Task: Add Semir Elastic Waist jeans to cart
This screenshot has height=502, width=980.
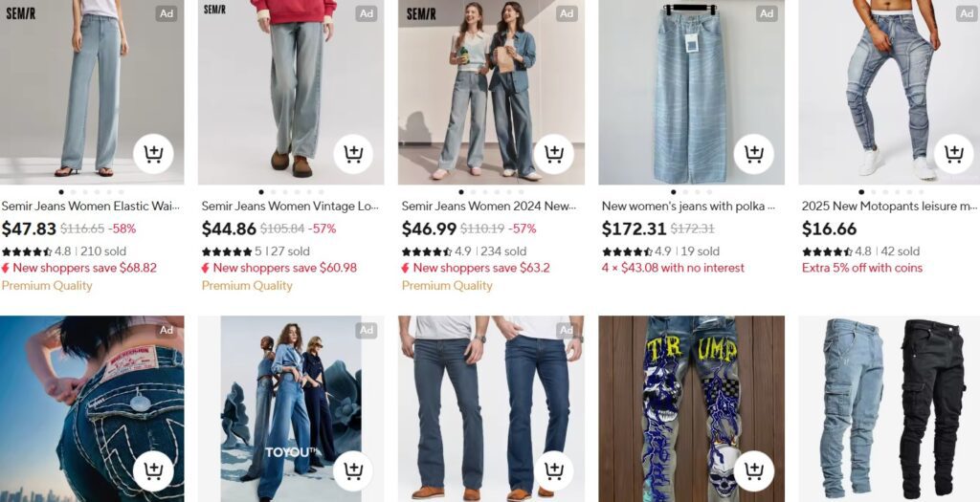Action: click(x=153, y=154)
